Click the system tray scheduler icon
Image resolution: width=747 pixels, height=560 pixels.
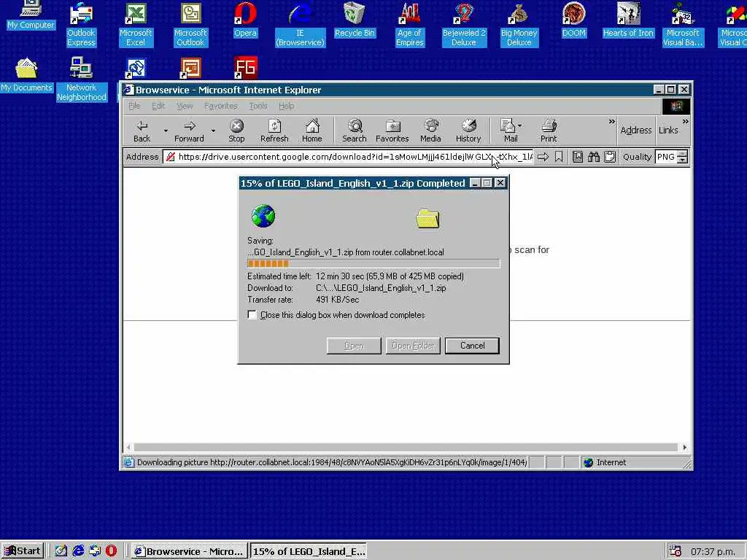tap(675, 551)
